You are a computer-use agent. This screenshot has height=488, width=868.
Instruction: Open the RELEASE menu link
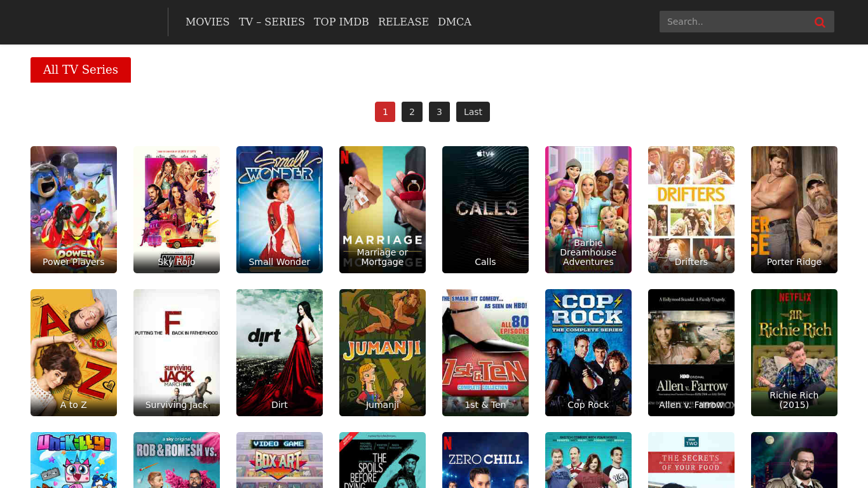click(x=403, y=22)
